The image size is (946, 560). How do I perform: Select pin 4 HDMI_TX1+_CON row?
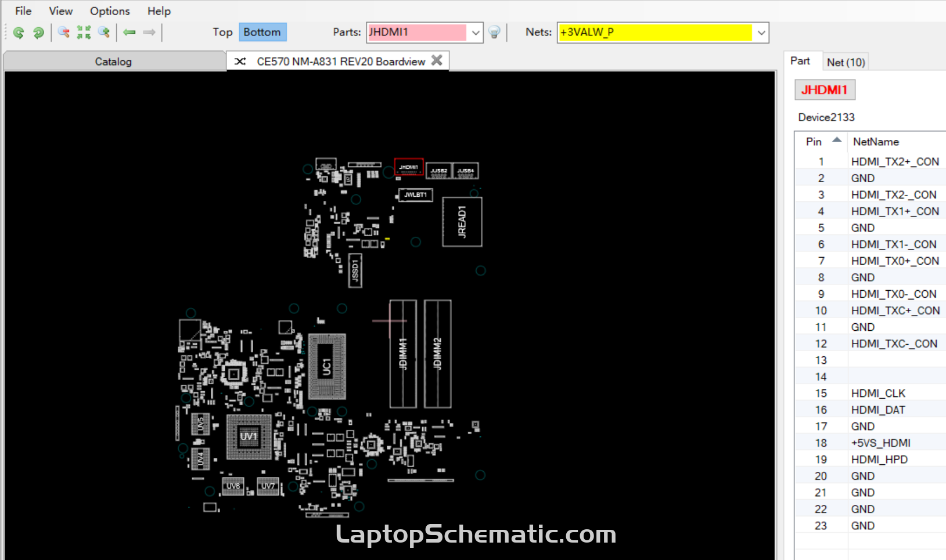pyautogui.click(x=871, y=211)
